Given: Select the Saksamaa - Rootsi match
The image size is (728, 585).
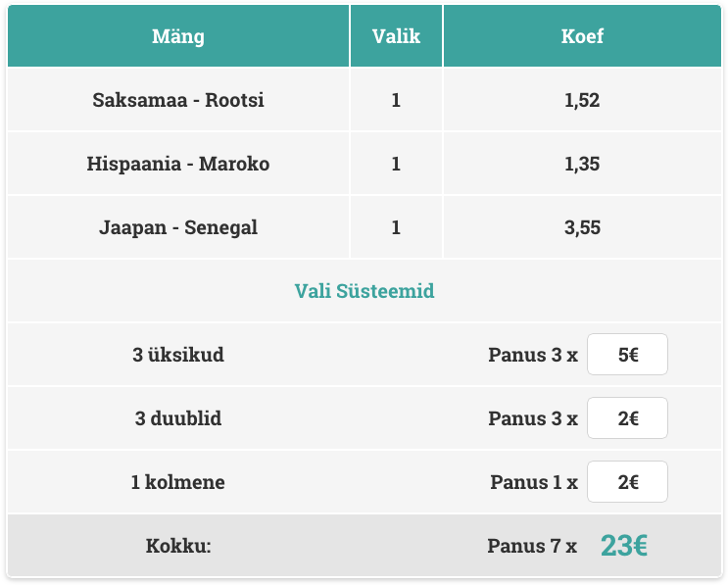Looking at the screenshot, I should click(x=178, y=100).
